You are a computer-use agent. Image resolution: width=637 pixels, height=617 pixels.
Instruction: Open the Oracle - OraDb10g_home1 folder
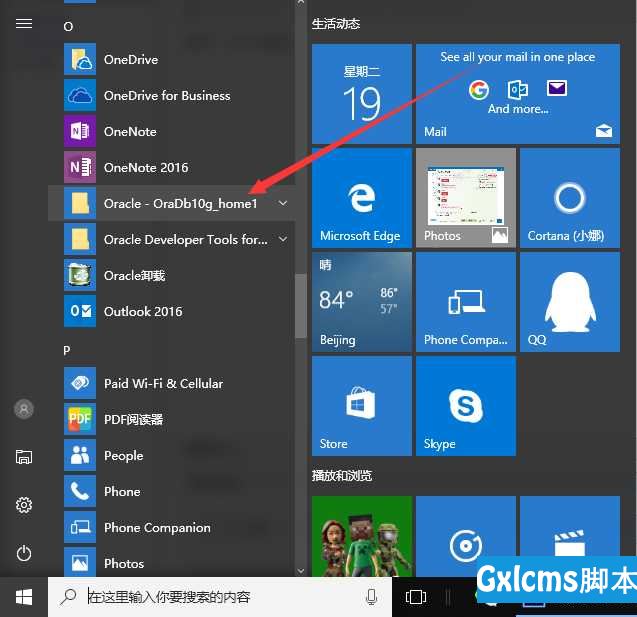click(171, 203)
